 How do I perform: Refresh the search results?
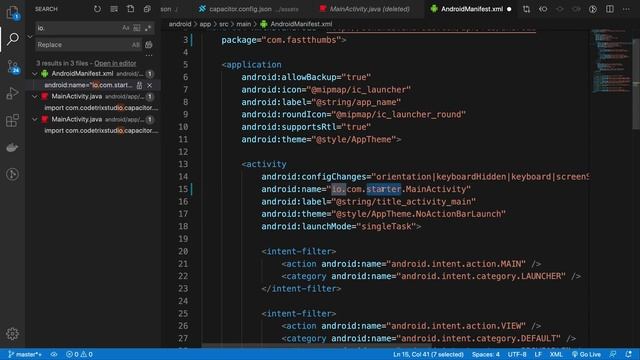[x=97, y=9]
